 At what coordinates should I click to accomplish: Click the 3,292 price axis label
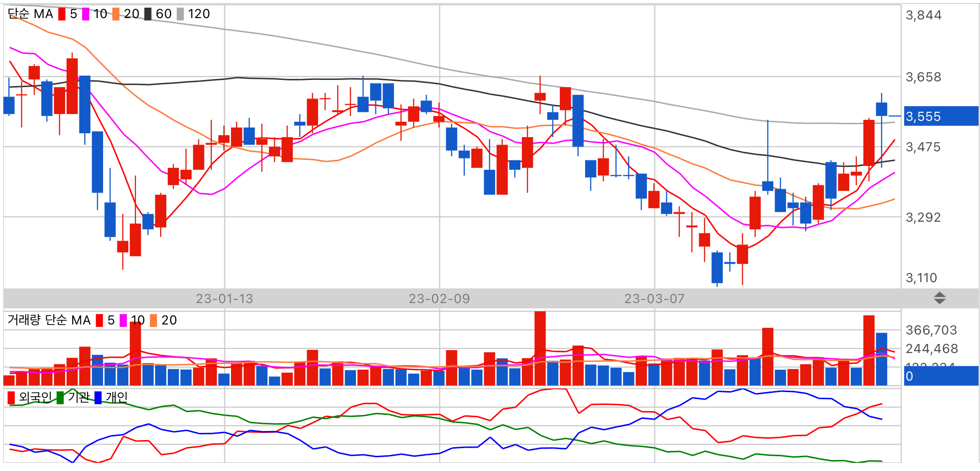(923, 217)
